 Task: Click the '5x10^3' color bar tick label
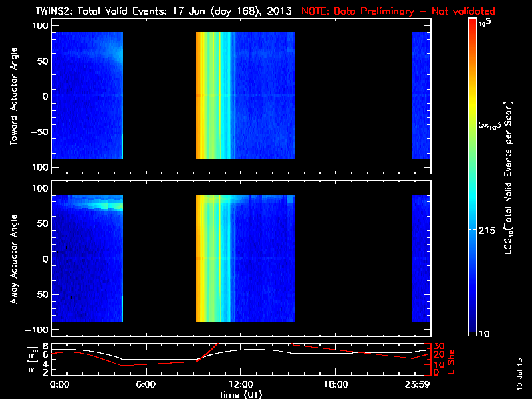(492, 125)
